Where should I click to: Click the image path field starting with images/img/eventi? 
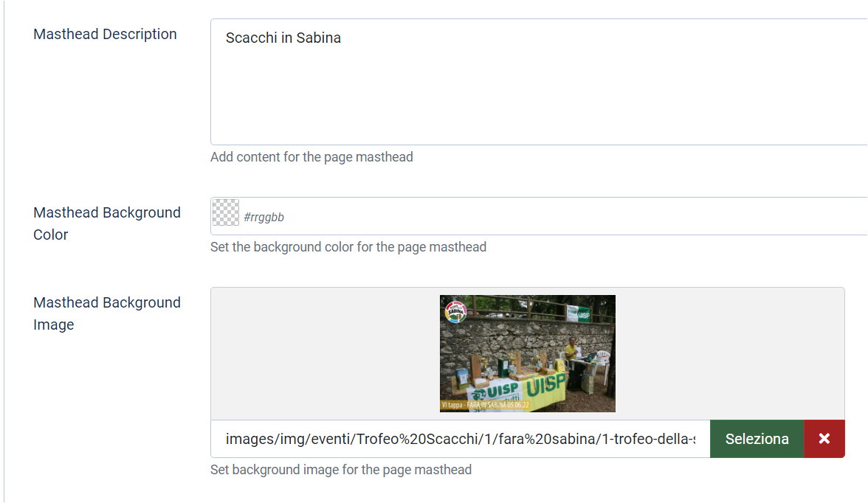click(460, 439)
